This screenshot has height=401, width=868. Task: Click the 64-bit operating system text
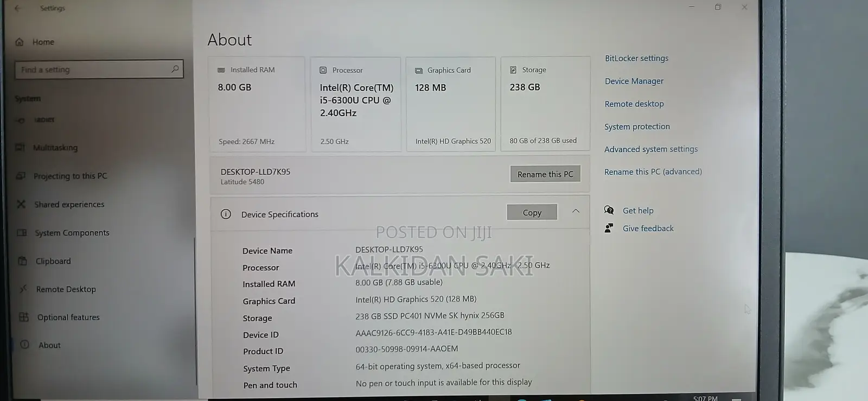pos(438,366)
